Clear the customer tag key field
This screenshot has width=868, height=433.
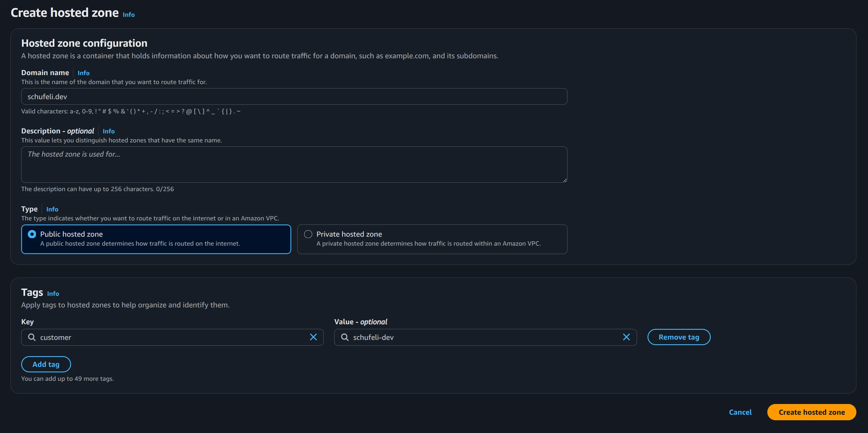[x=313, y=337]
